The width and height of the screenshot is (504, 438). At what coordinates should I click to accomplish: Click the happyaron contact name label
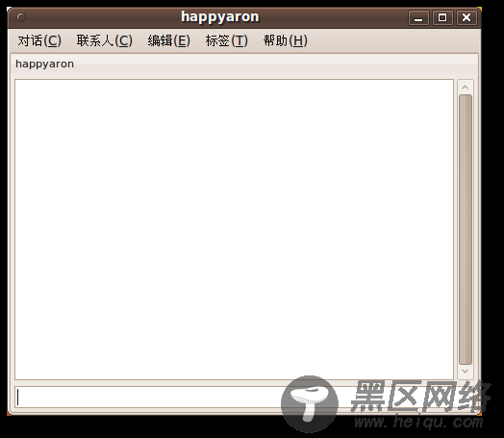pos(44,64)
